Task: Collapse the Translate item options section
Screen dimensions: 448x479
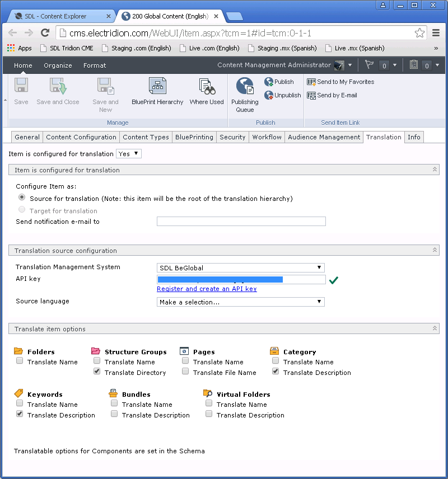Action: click(435, 329)
